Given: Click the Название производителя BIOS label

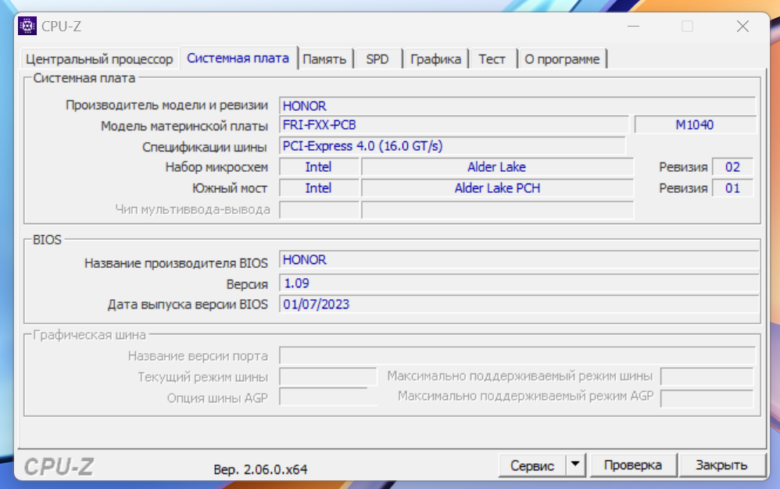Looking at the screenshot, I should (x=176, y=263).
